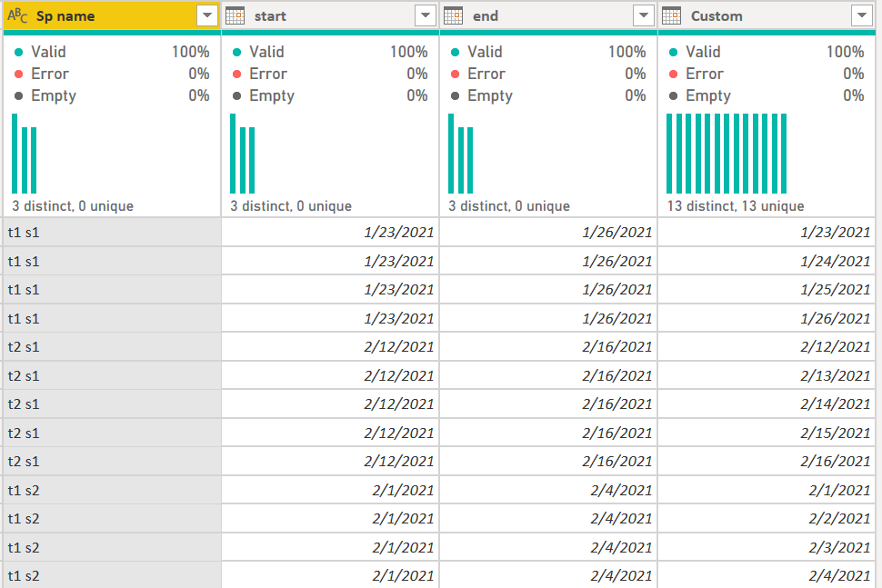
Task: Click Custom cell 2/12/2021
Action: tap(767, 347)
